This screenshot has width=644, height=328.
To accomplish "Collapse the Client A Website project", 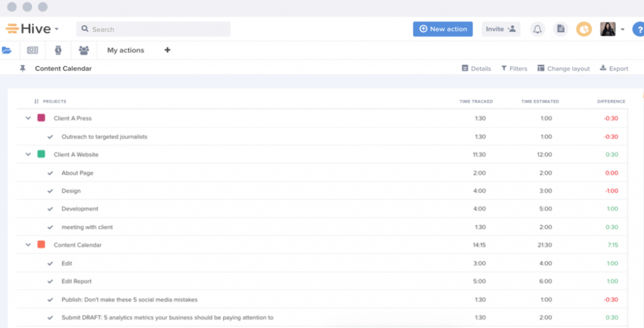I will [28, 154].
